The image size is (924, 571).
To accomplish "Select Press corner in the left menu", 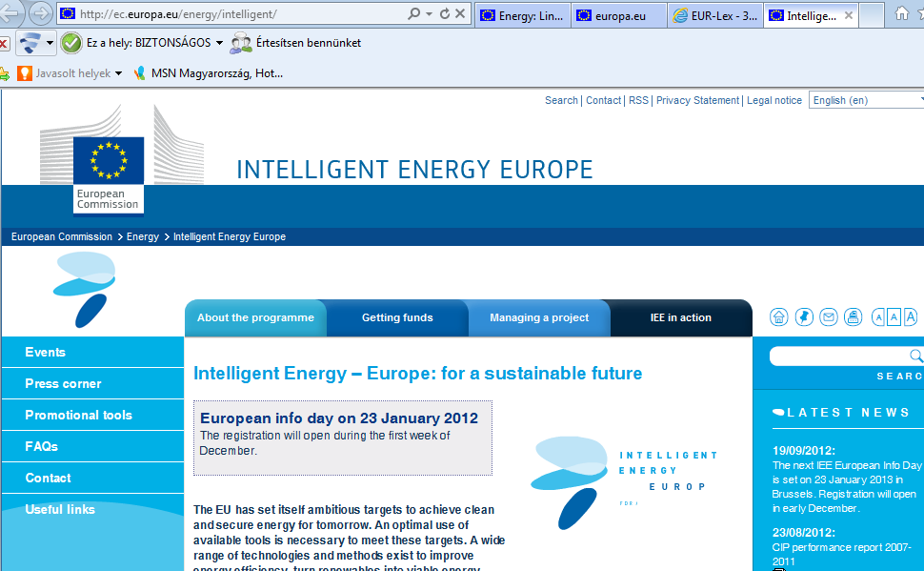I will pyautogui.click(x=92, y=383).
